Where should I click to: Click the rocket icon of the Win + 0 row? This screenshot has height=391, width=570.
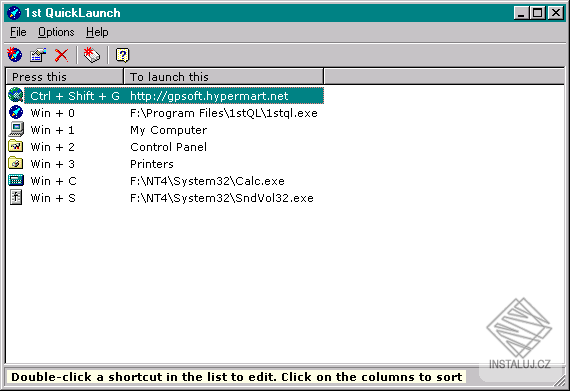pos(16,112)
